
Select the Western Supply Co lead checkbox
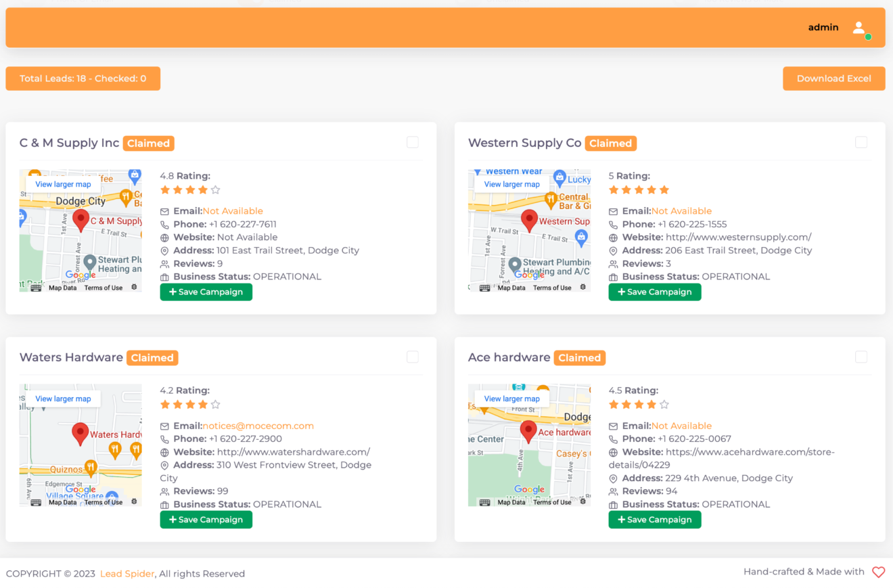pos(861,142)
